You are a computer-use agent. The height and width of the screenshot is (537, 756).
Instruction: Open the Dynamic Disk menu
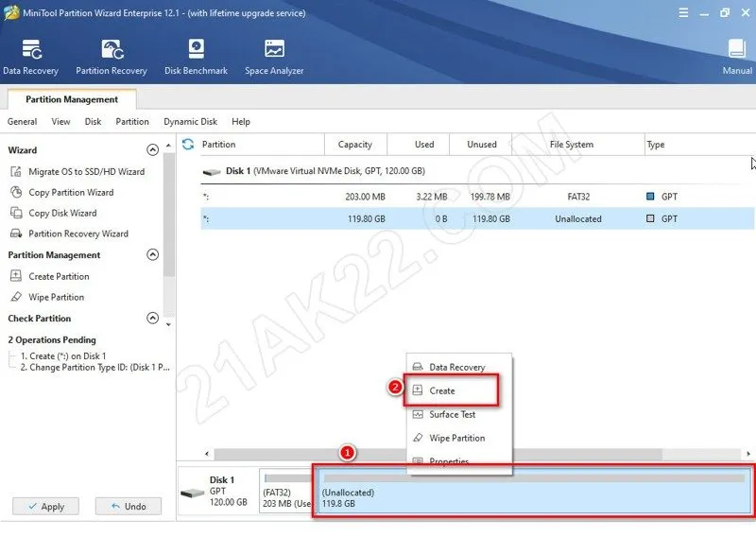[x=191, y=122]
